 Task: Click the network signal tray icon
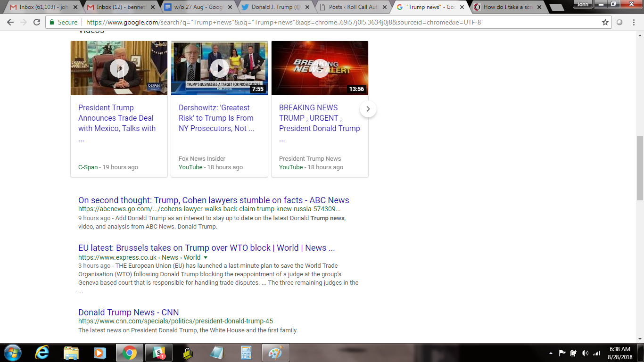pyautogui.click(x=596, y=353)
